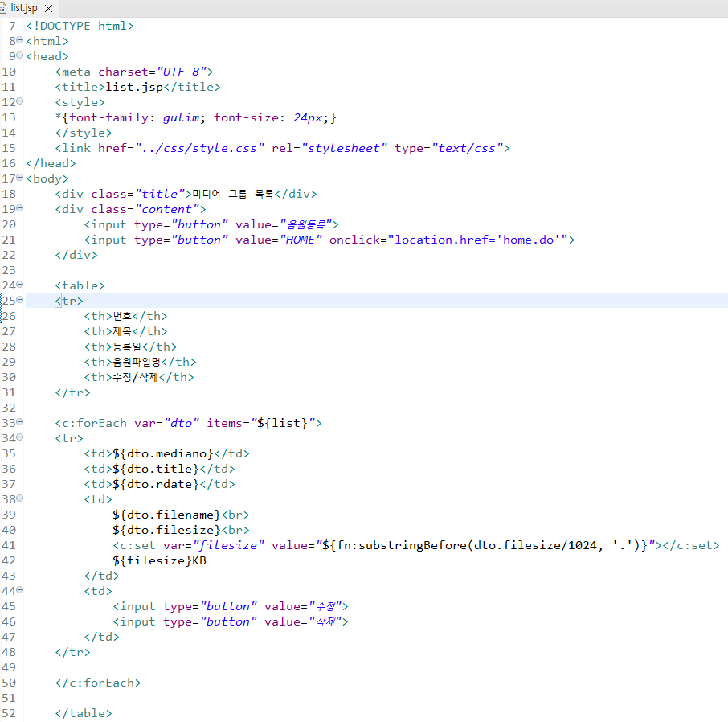The width and height of the screenshot is (728, 722).
Task: Click line number 32 in the gutter
Action: coord(9,408)
